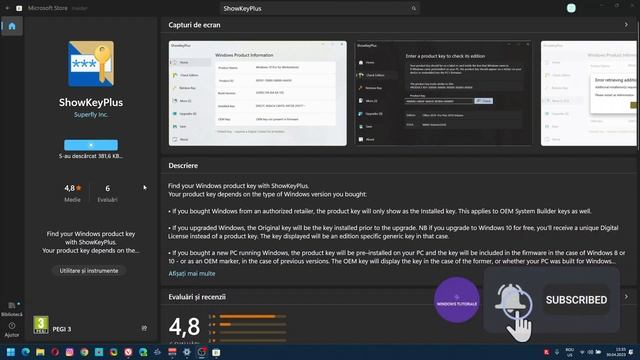Click the Wi-Fi icon in system tray
This screenshot has height=360, width=640.
[582, 352]
